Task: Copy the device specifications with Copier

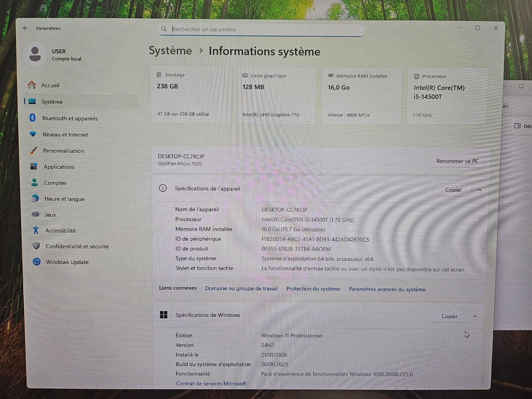Action: (x=454, y=190)
